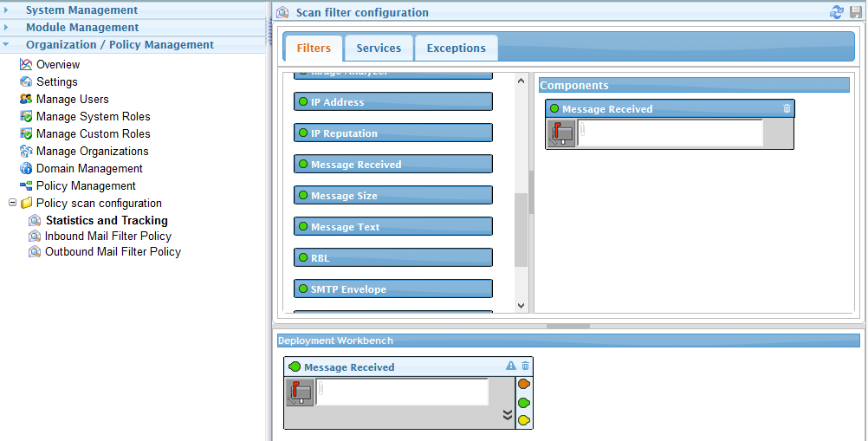This screenshot has width=868, height=441.
Task: Click the refresh icon in Scan filter configuration header
Action: click(837, 12)
